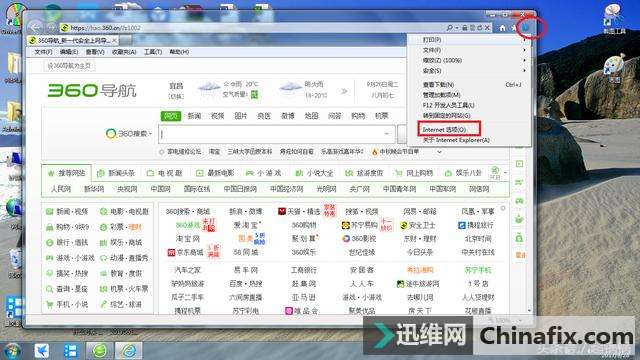
Task: Open the 58同城 link
Action: click(x=246, y=252)
